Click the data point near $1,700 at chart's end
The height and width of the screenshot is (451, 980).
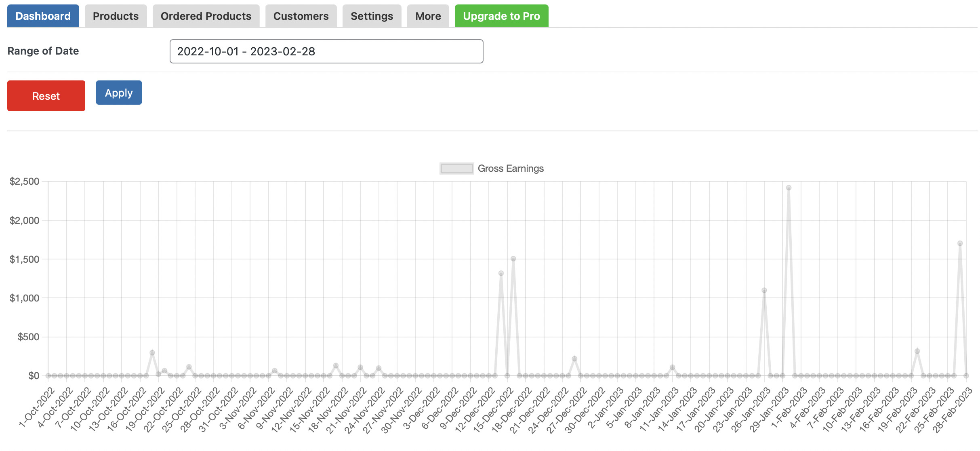960,243
